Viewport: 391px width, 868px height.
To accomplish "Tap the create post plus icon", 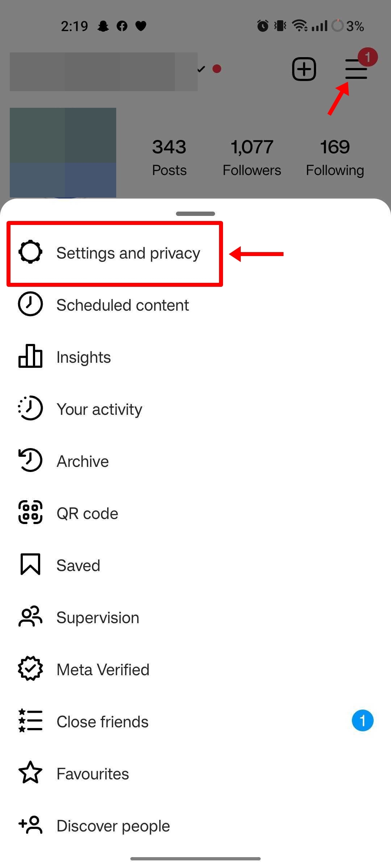I will coord(304,69).
